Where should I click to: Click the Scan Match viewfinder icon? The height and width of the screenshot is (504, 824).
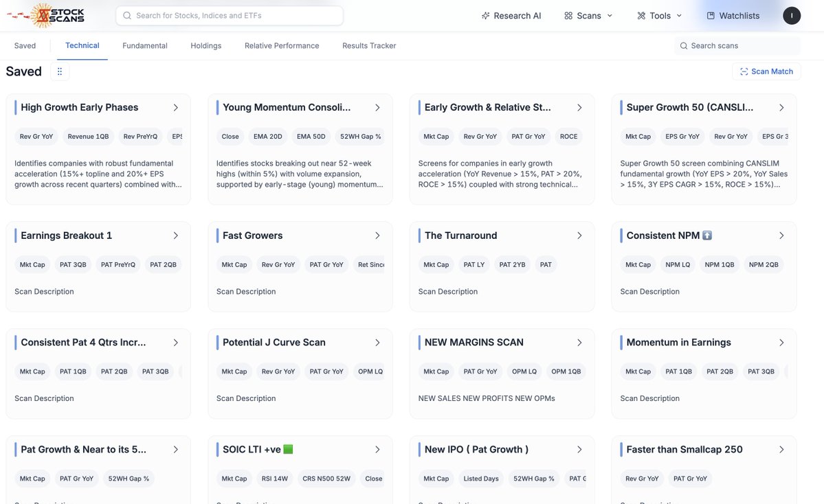coord(744,71)
